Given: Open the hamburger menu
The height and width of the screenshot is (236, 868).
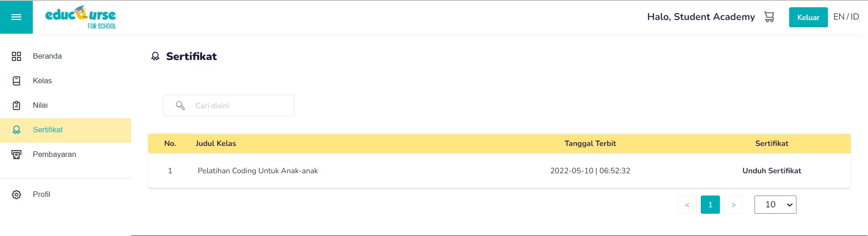Looking at the screenshot, I should coord(16,17).
